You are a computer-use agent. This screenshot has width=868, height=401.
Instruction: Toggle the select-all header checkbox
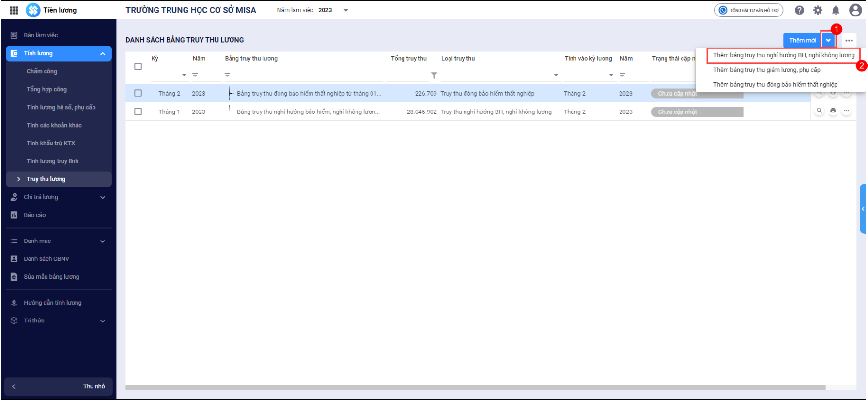pyautogui.click(x=138, y=66)
